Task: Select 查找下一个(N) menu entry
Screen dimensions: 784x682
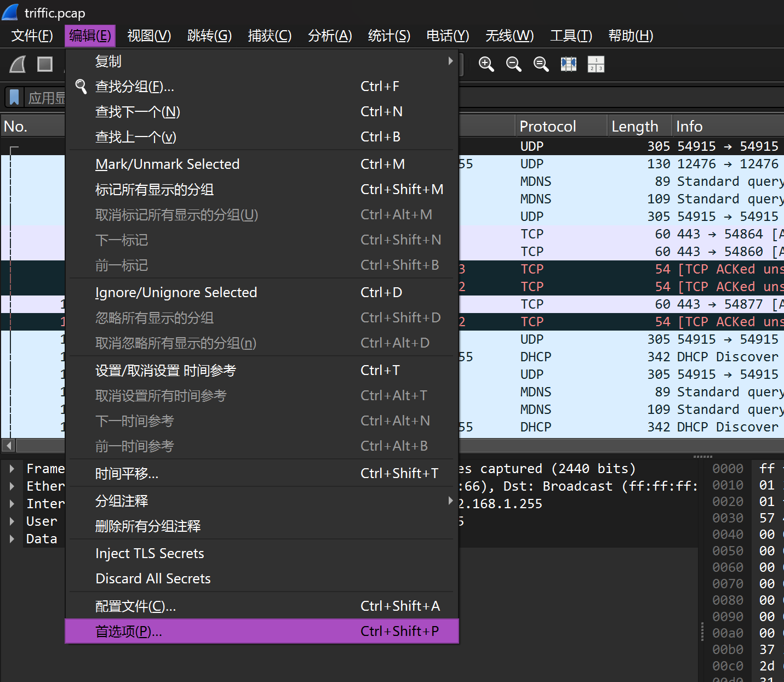Action: point(262,111)
